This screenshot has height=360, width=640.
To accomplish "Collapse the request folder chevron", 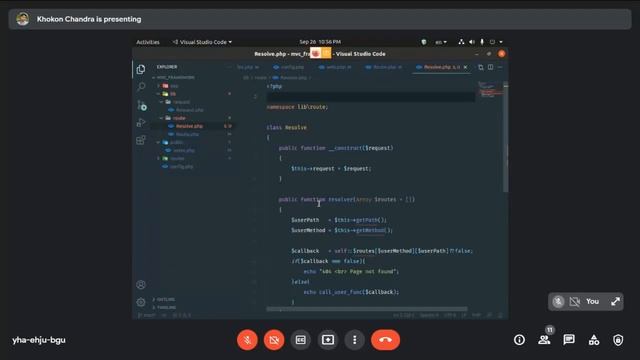I will pos(161,102).
